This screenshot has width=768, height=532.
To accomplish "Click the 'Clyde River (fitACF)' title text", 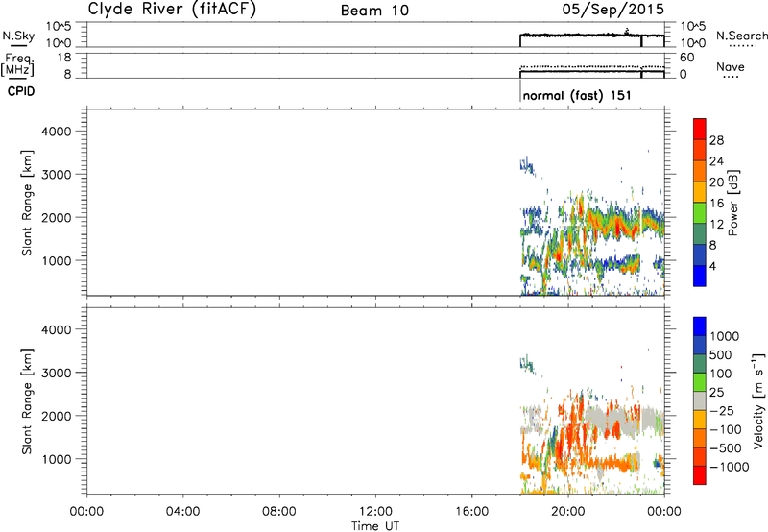I will pyautogui.click(x=172, y=10).
